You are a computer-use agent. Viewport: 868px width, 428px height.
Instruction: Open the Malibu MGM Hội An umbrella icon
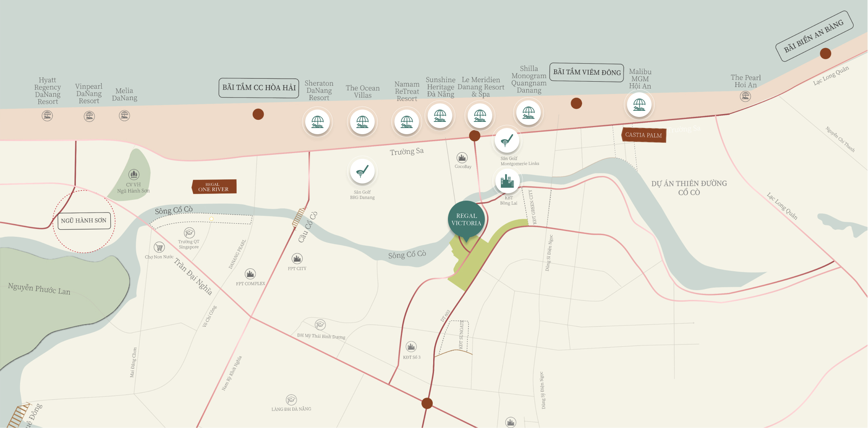(639, 105)
